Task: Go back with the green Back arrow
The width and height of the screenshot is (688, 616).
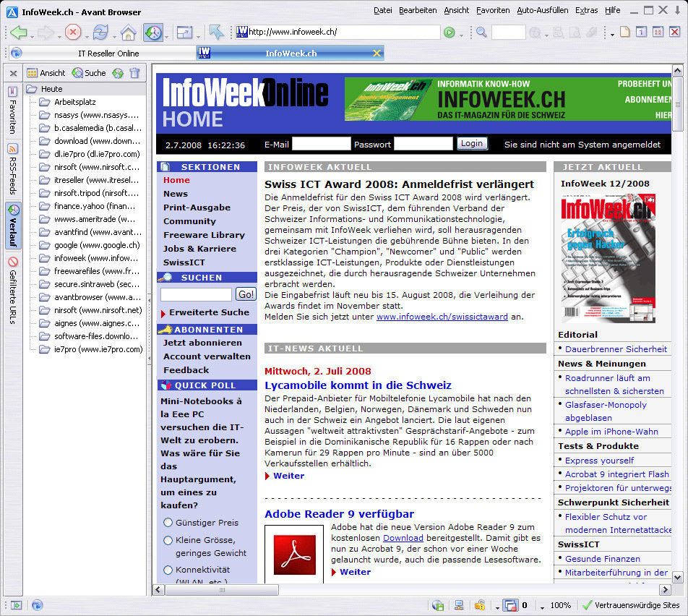Action: tap(19, 32)
